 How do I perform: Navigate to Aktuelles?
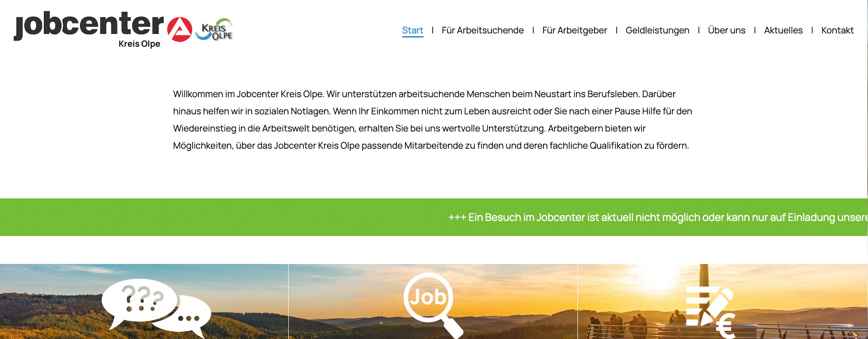point(783,30)
